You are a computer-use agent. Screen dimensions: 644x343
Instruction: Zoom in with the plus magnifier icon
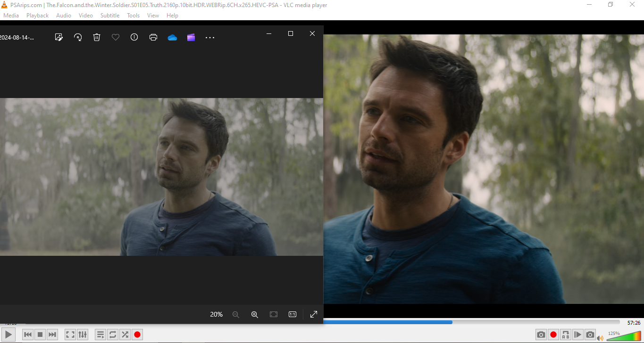click(255, 314)
